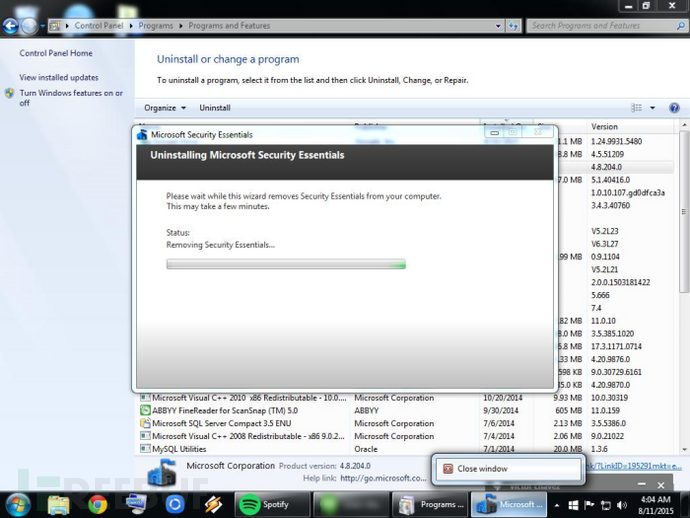Click the Action Center flag tray icon

tap(589, 505)
